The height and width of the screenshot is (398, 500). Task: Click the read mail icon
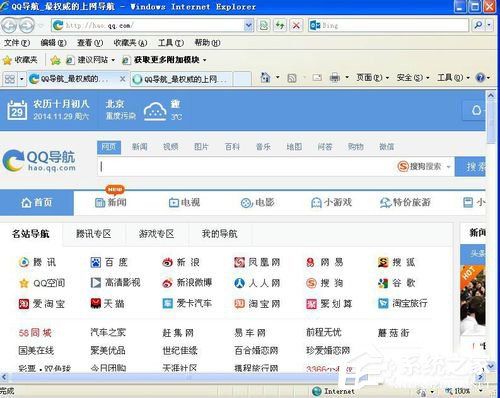317,78
